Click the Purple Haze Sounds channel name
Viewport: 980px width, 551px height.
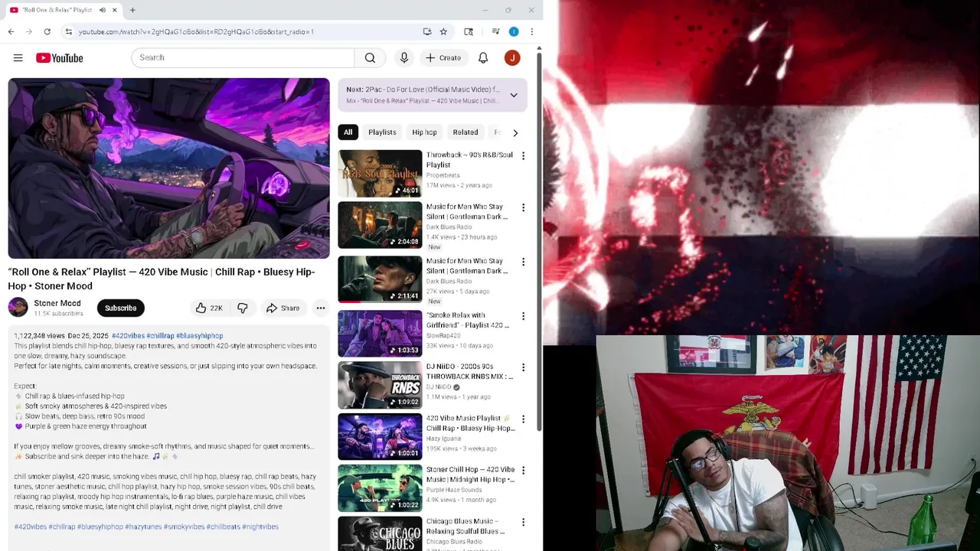pos(454,490)
